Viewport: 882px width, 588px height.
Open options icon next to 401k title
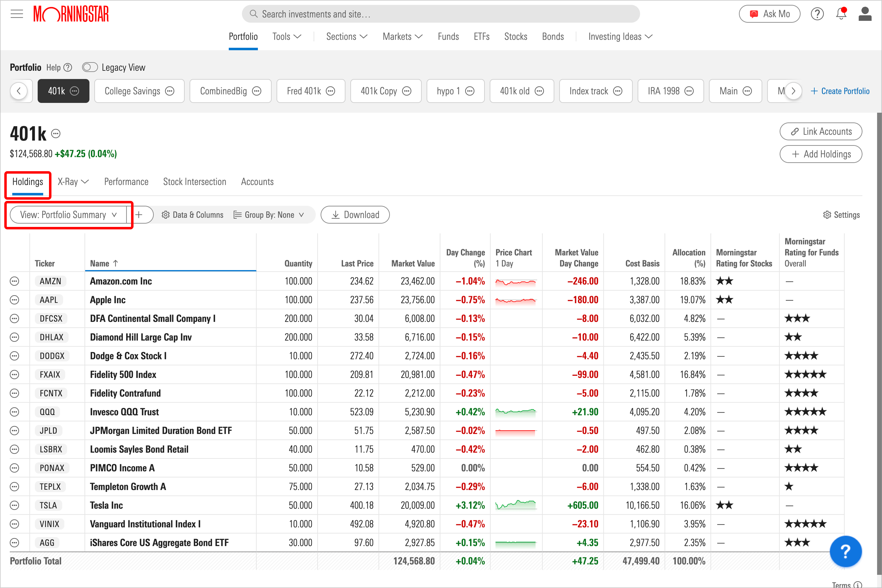[56, 134]
